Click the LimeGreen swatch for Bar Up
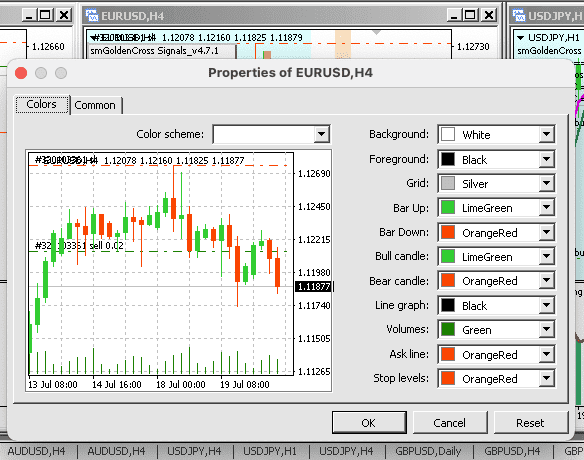The height and width of the screenshot is (460, 584). [x=448, y=207]
